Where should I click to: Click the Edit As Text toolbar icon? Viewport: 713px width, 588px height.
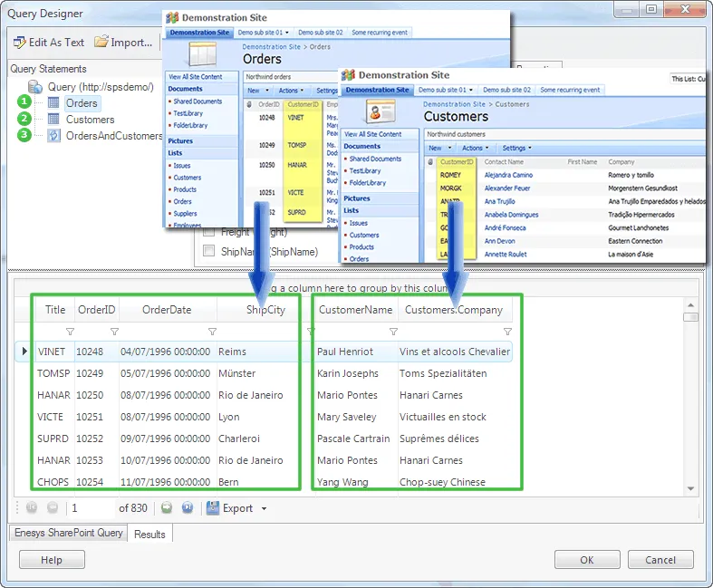[x=19, y=42]
